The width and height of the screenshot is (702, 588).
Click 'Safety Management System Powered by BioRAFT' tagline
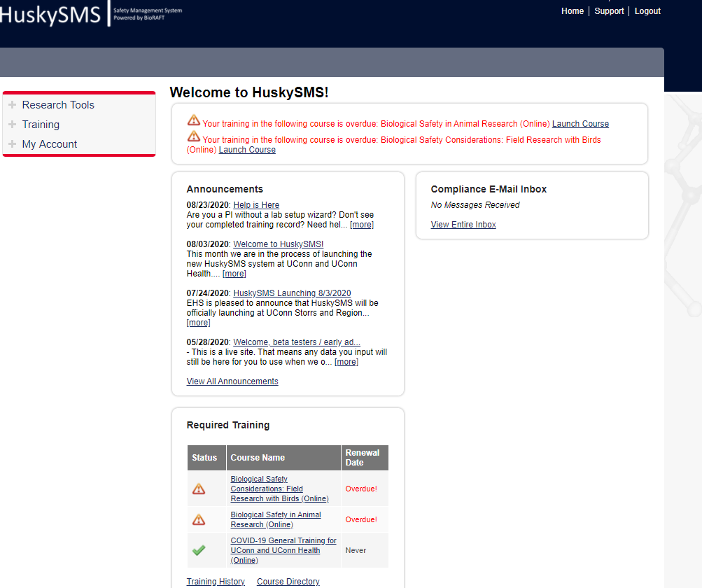tap(148, 14)
